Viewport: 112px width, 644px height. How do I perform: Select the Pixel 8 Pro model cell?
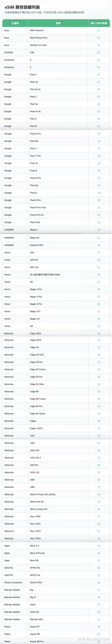pos(35,178)
